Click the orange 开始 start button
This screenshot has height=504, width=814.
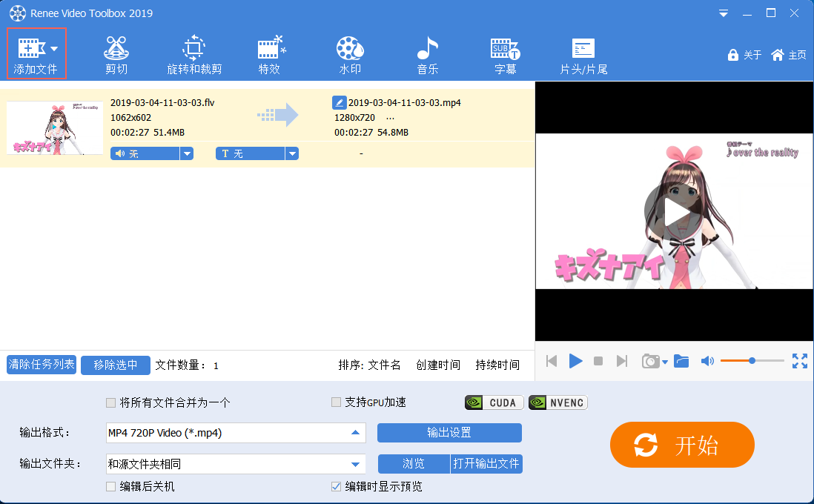coord(682,445)
